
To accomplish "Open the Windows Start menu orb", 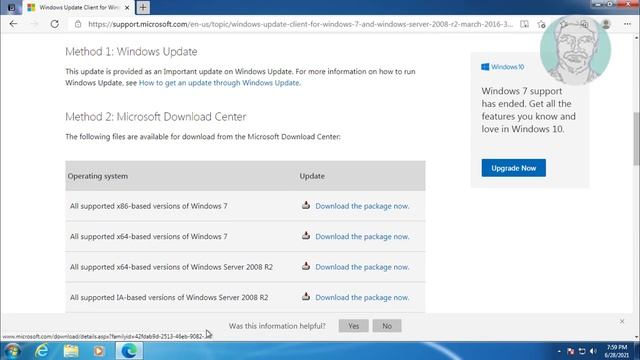I will click(13, 351).
